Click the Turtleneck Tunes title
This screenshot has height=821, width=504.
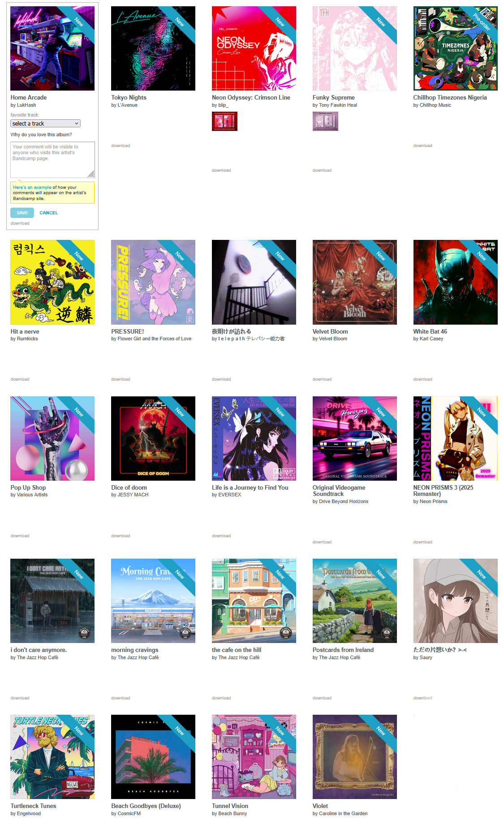[34, 806]
